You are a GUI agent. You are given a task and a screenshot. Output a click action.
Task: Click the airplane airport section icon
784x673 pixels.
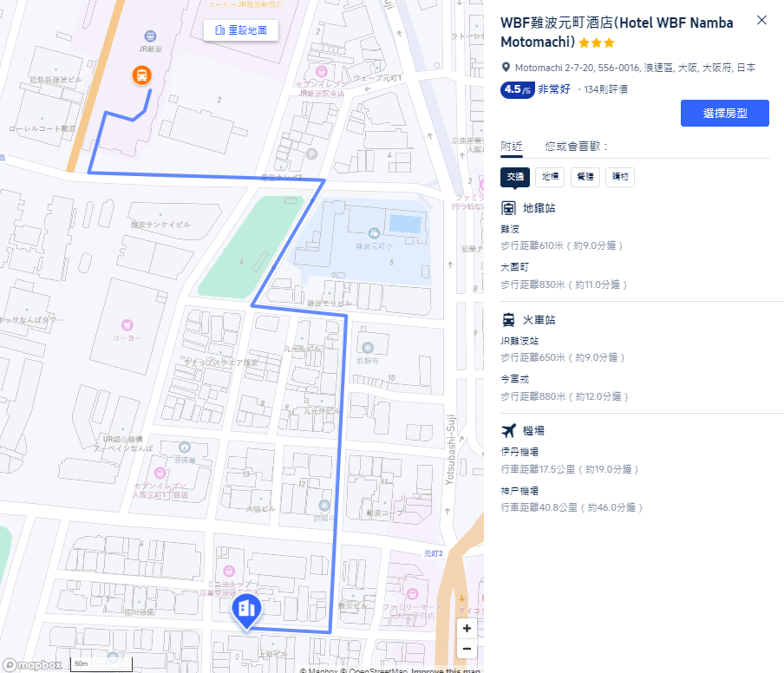(x=508, y=430)
